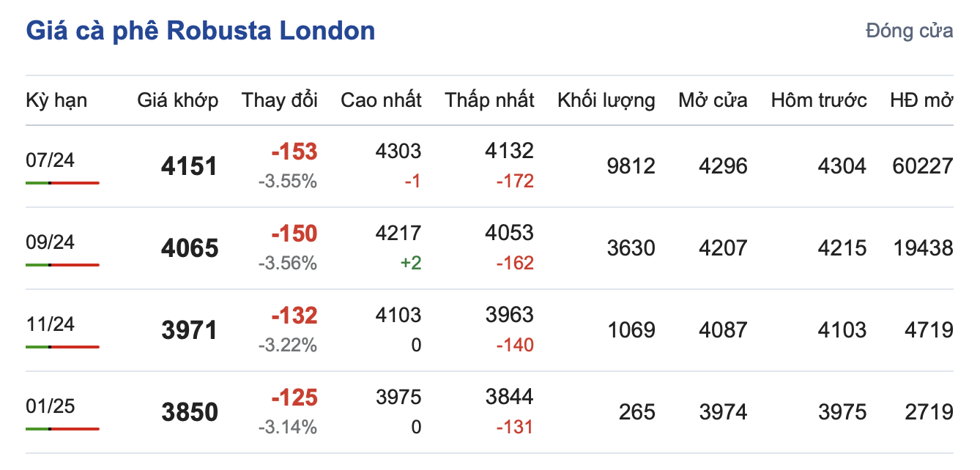980x470 pixels.
Task: Open the 09/24 contract term
Action: [50, 242]
